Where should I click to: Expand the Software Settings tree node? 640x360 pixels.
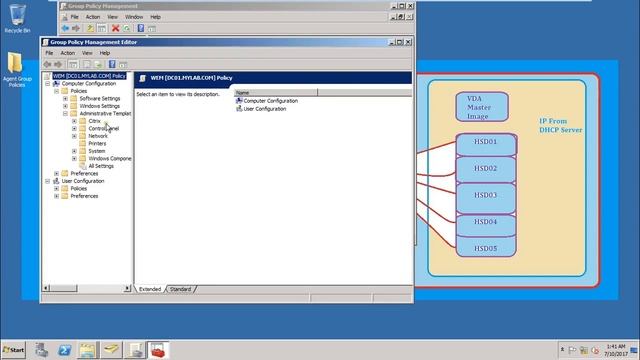[65, 98]
